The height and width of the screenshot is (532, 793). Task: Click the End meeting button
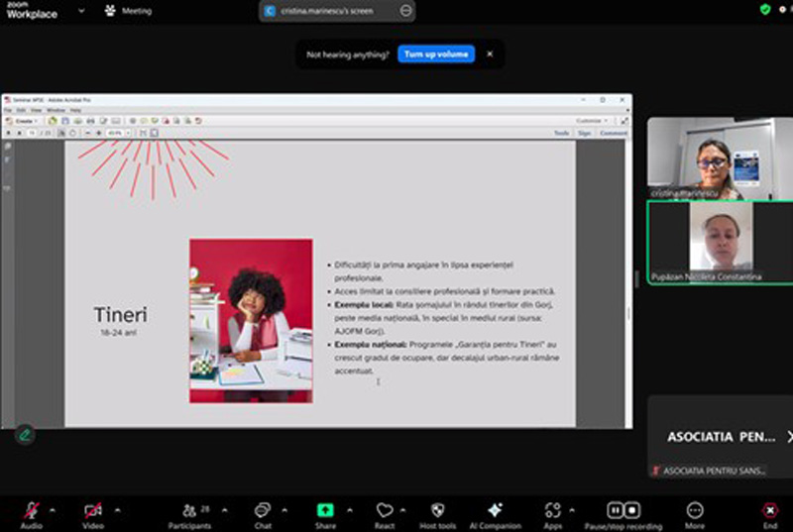770,509
